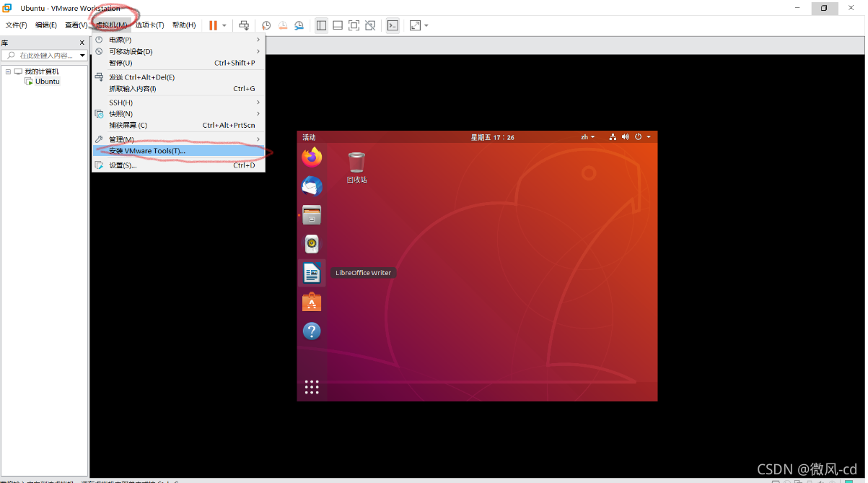Launch Thunderbird mail from the dock
The image size is (868, 483).
tap(312, 186)
